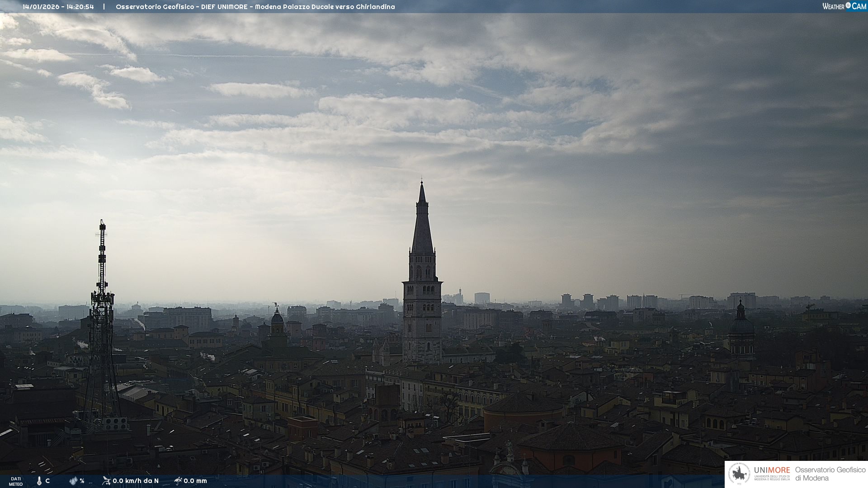The height and width of the screenshot is (488, 868).
Task: Click the rain umbrella icon
Action: (x=178, y=481)
